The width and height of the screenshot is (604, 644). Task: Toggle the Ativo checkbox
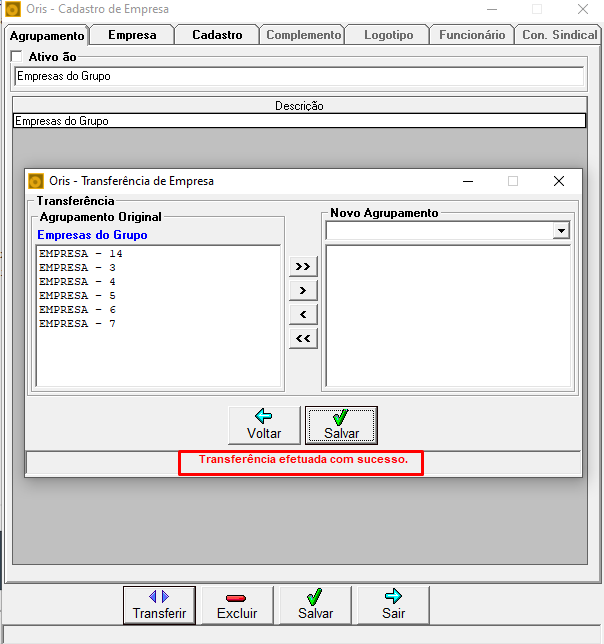(x=16, y=56)
